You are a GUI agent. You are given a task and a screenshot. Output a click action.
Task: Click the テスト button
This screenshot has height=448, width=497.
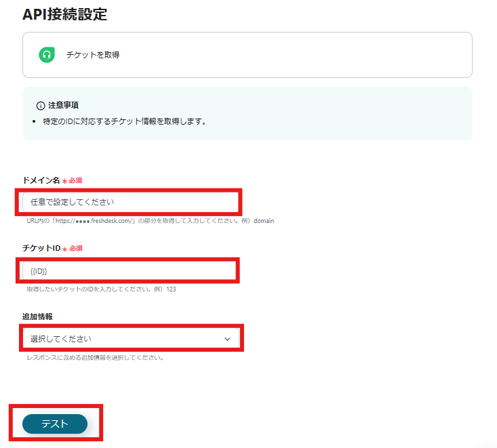(x=55, y=424)
